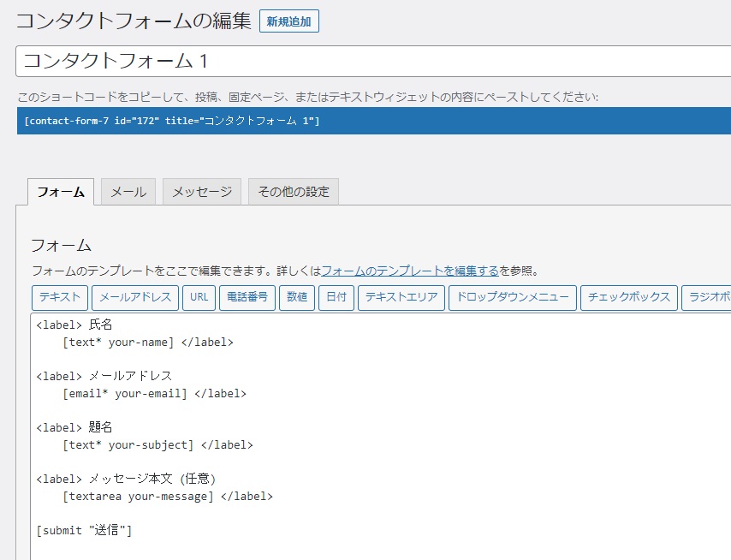The image size is (731, 560).
Task: Click inside the form template textarea
Action: click(381, 437)
